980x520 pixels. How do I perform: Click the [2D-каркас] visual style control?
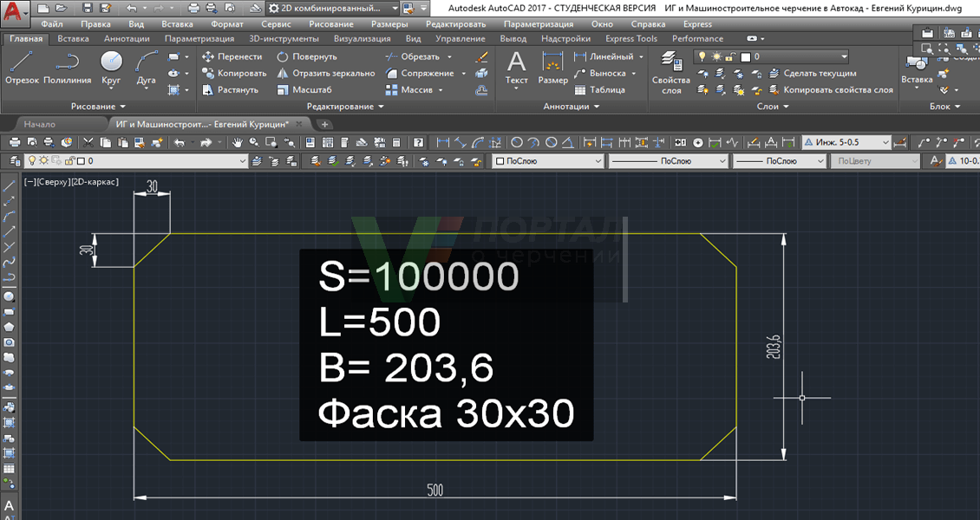95,182
